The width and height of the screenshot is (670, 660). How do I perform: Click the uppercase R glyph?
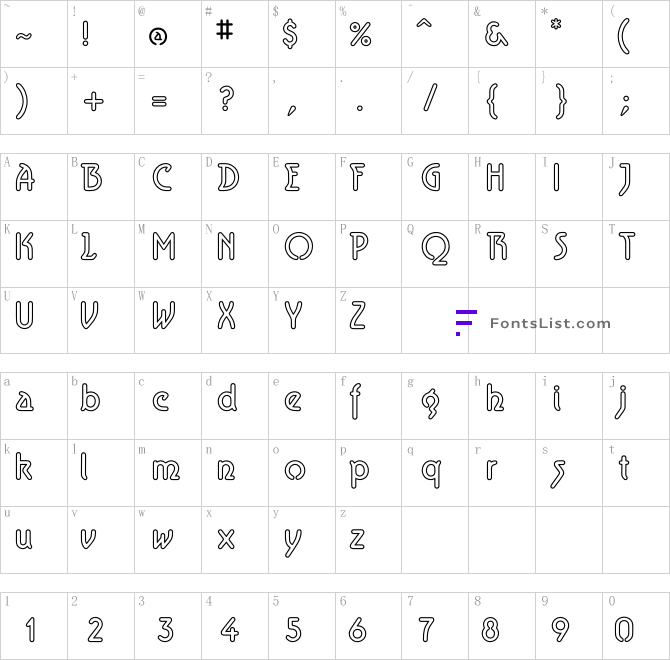click(x=497, y=246)
